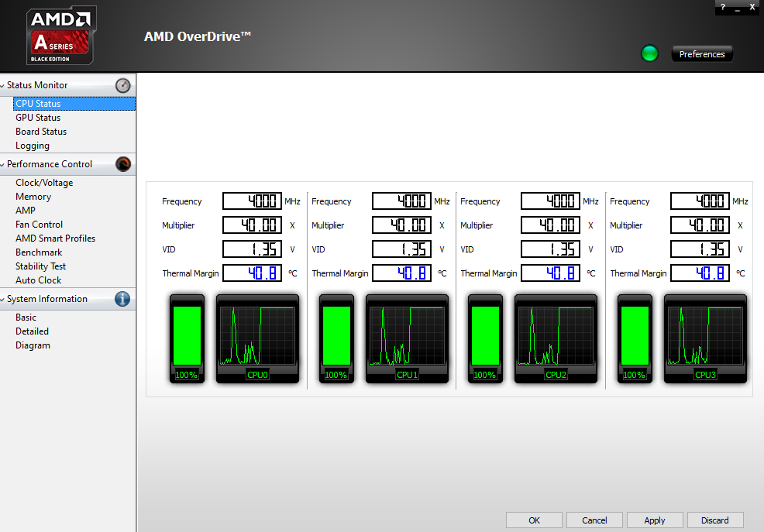Collapse the Performance Control section
The image size is (764, 532).
coord(3,165)
